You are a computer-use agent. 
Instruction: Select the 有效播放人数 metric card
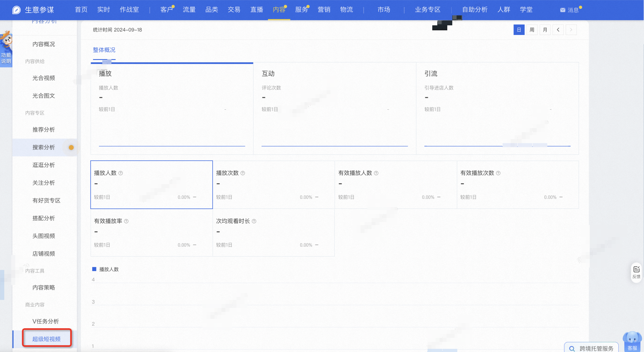click(x=396, y=185)
